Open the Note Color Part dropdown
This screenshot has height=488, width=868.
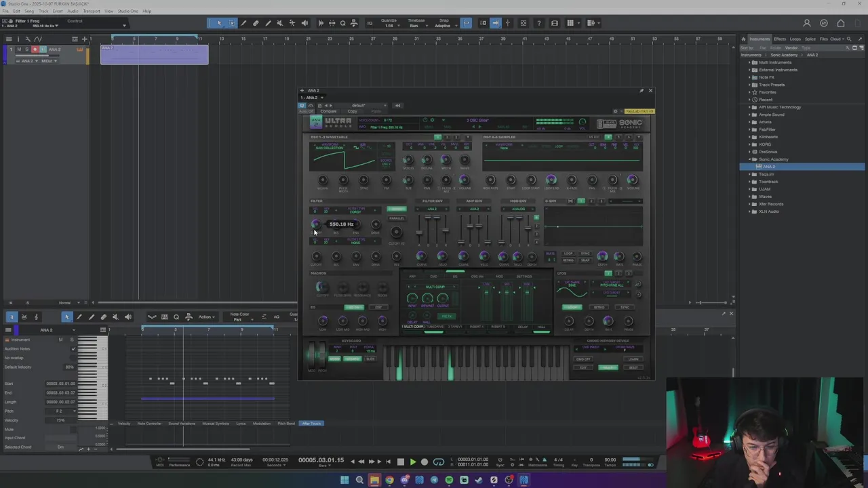pyautogui.click(x=240, y=317)
